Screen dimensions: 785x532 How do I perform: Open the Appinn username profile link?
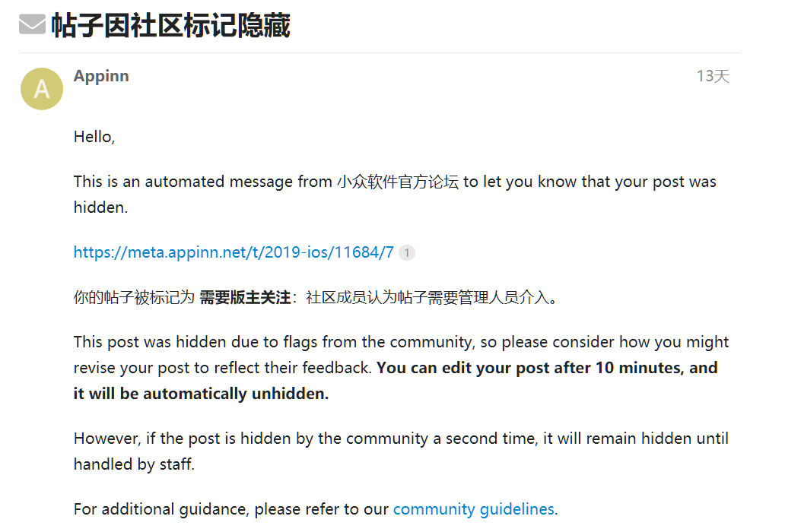[101, 76]
